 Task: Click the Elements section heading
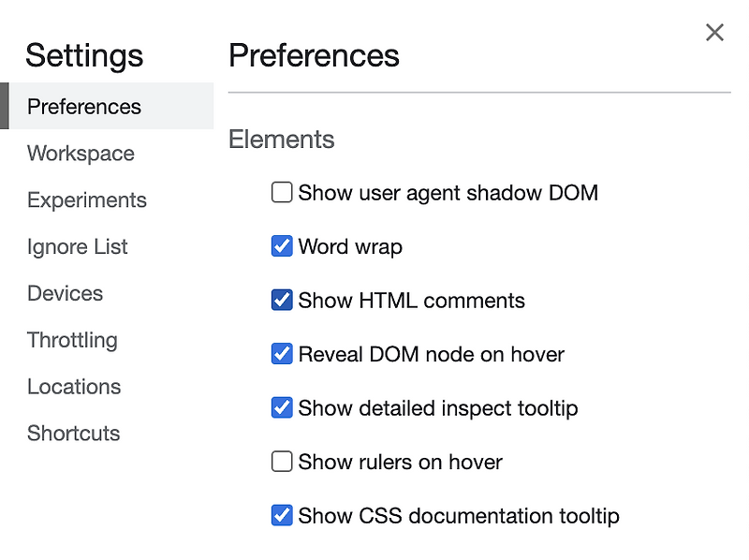pyautogui.click(x=281, y=140)
